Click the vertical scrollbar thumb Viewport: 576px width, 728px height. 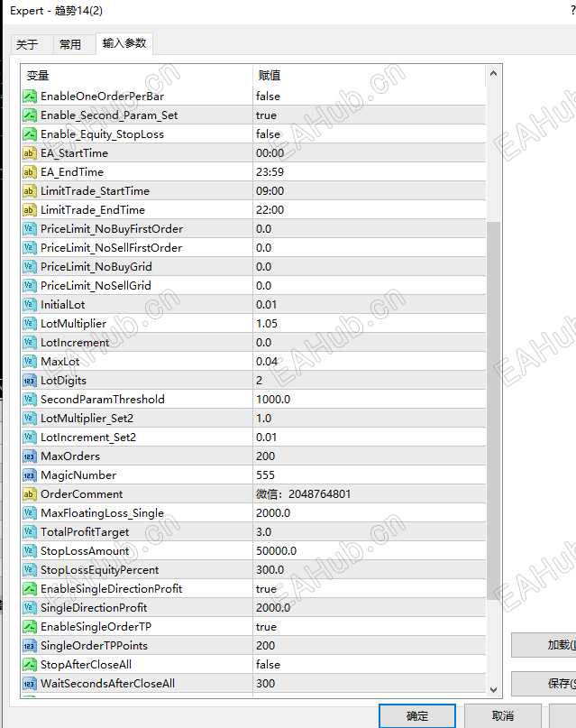[x=493, y=410]
